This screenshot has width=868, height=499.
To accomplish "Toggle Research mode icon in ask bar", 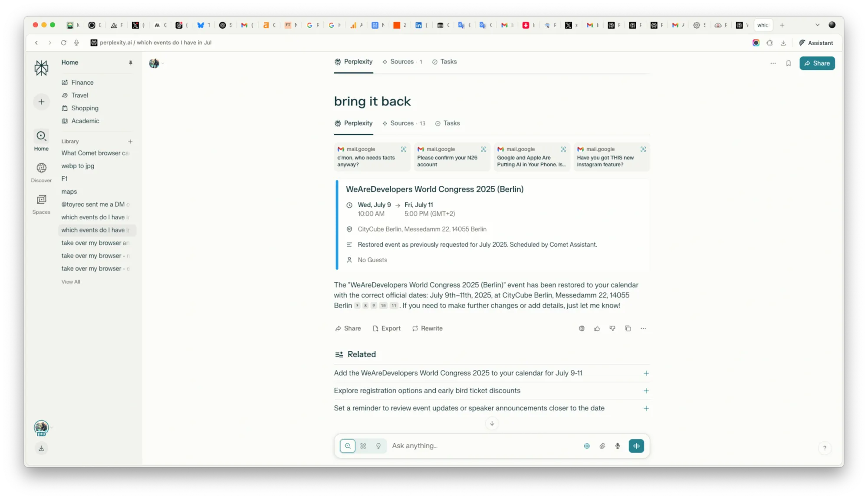I will [363, 446].
